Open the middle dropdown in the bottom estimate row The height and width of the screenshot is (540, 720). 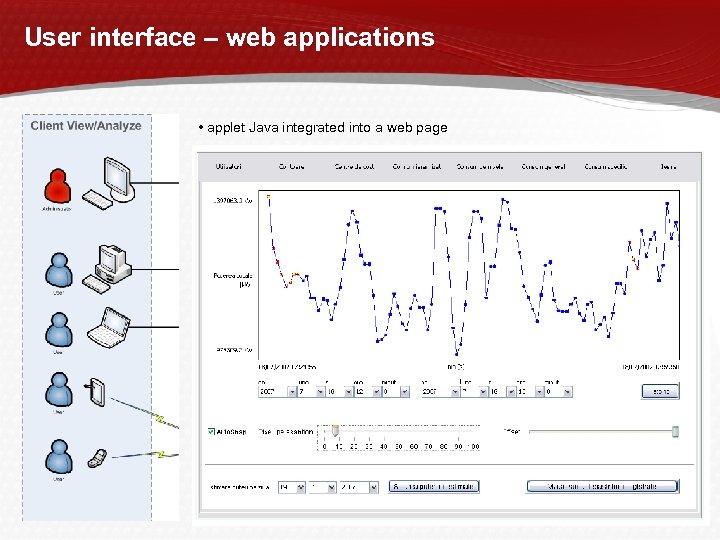[322, 487]
